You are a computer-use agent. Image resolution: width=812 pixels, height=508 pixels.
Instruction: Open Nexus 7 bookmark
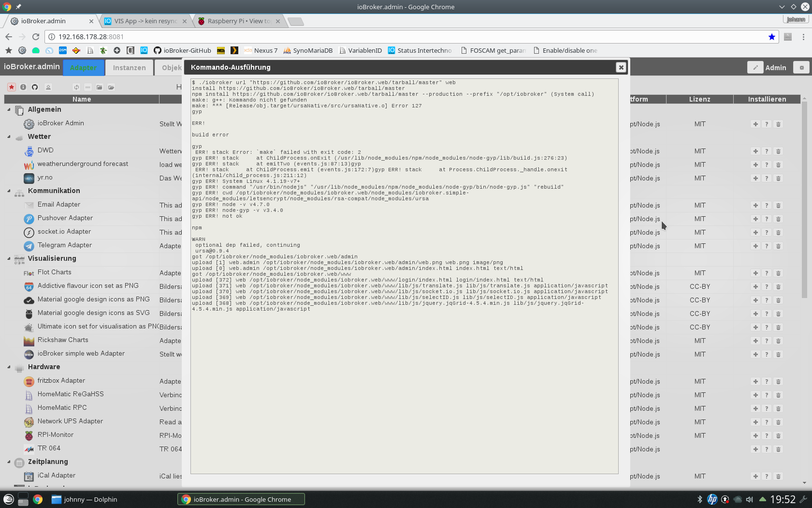[261, 50]
